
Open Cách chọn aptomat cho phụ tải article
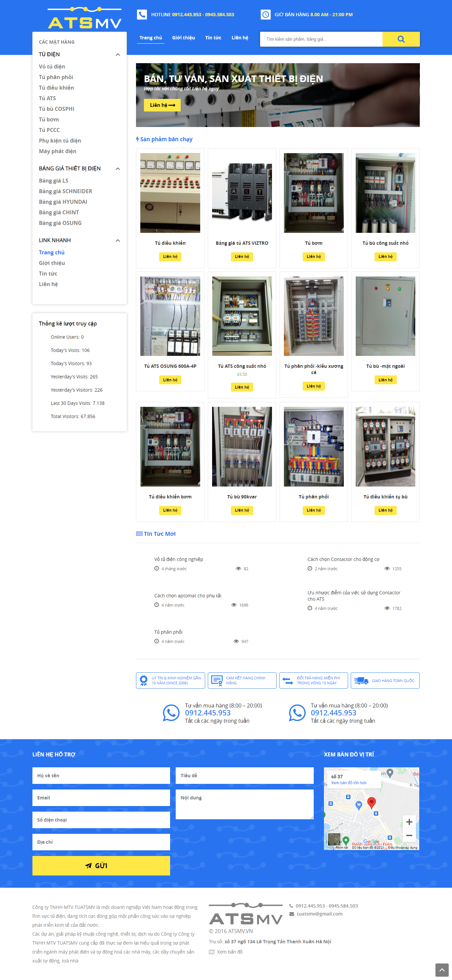click(188, 596)
